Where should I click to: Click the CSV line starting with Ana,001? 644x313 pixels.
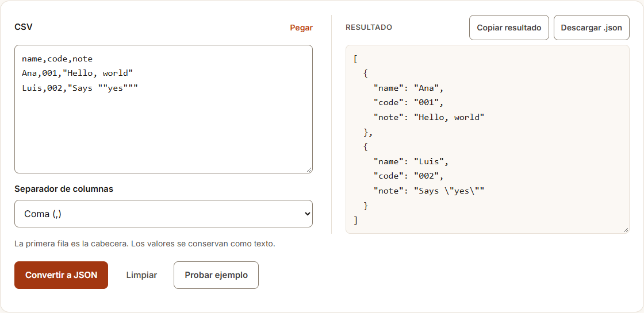click(77, 74)
